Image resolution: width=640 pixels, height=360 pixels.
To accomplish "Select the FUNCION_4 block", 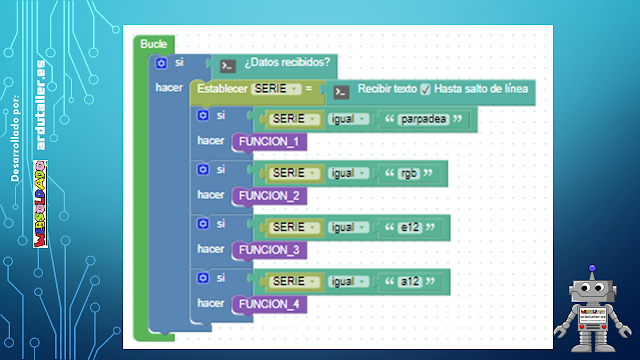I will [269, 304].
